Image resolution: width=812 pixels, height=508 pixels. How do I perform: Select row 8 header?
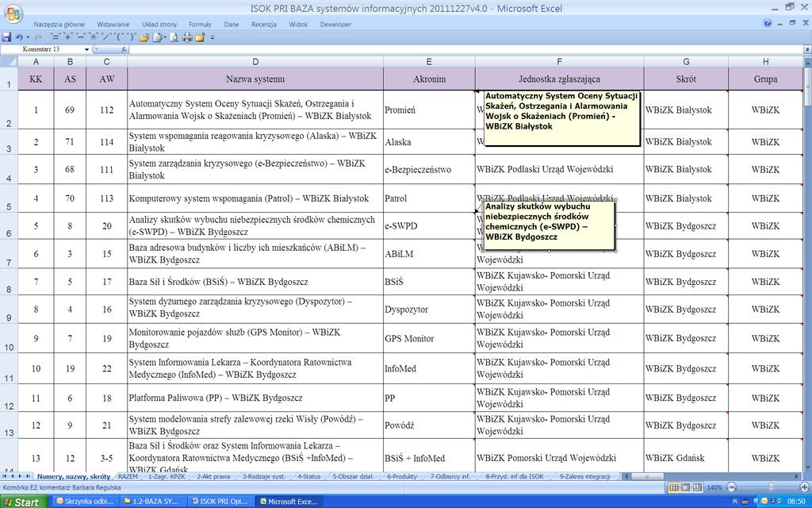coord(9,282)
